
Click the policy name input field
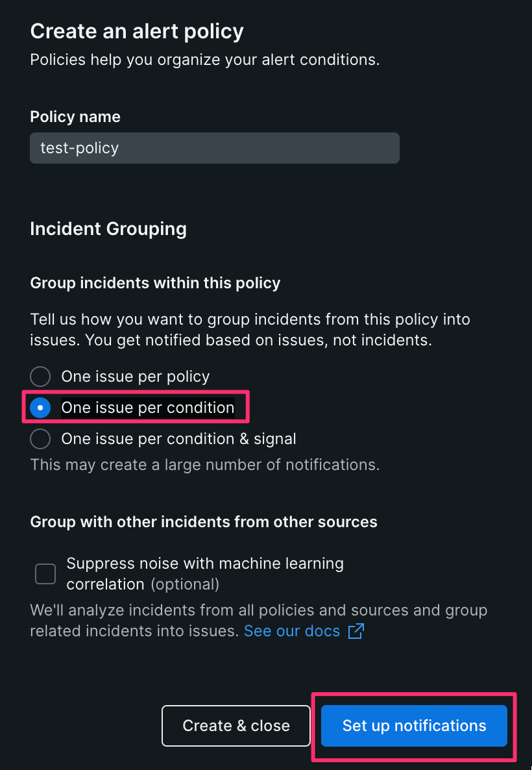[214, 148]
